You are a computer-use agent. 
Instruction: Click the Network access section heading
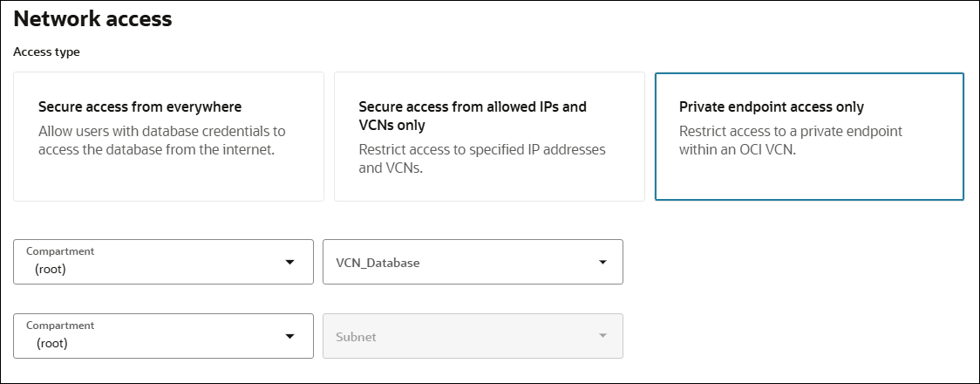tap(92, 19)
